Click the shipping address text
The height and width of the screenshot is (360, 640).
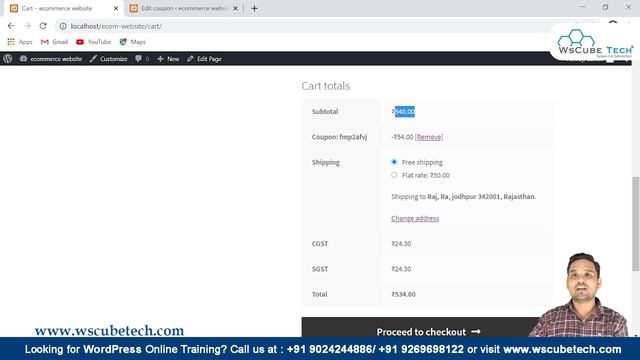(464, 196)
